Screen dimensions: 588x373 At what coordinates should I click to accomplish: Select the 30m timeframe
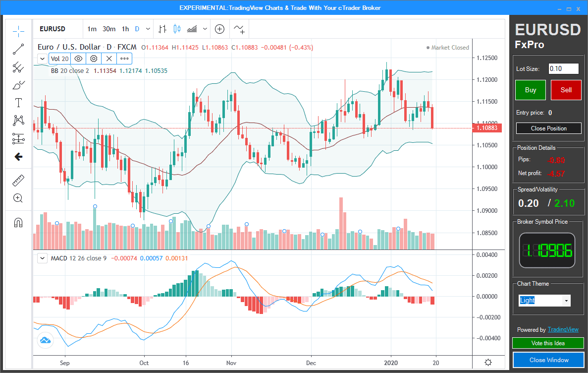point(109,29)
